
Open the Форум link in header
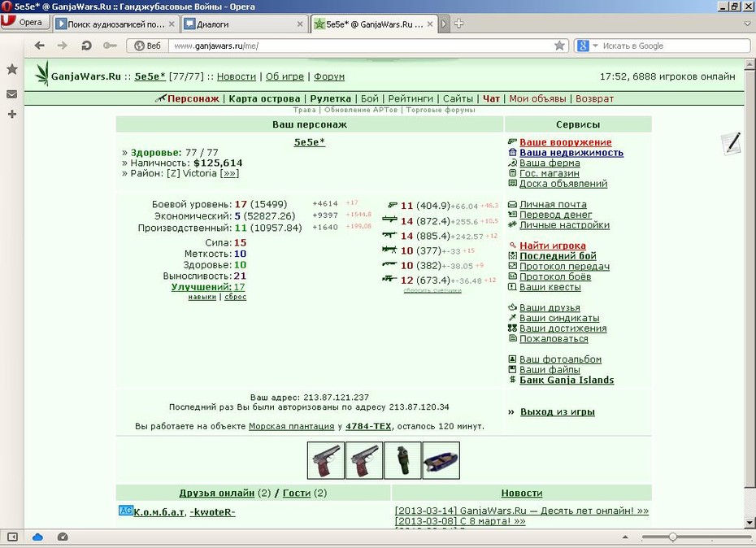point(329,76)
